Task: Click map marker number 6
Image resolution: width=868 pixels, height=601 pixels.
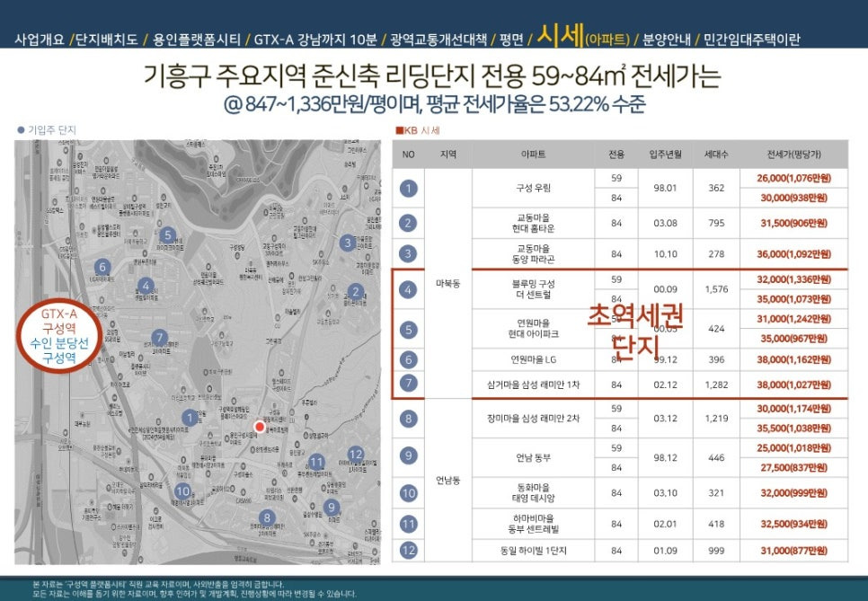Action: tap(102, 268)
